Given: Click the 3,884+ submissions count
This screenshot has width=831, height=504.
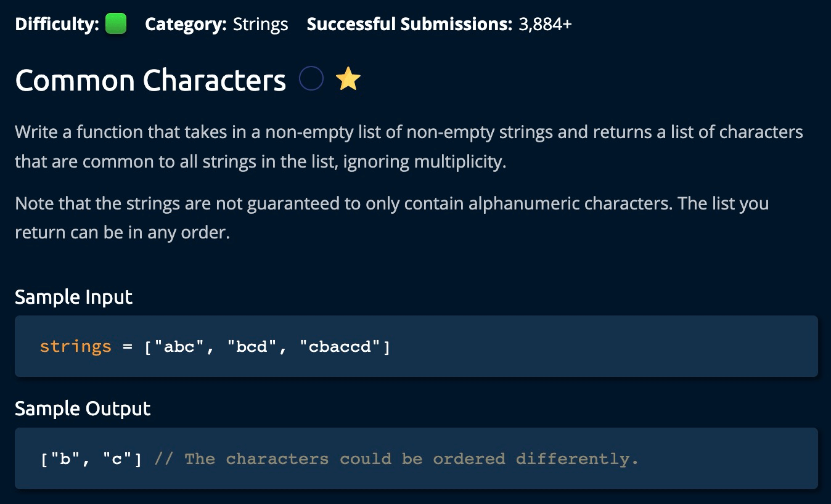Looking at the screenshot, I should click(x=545, y=25).
